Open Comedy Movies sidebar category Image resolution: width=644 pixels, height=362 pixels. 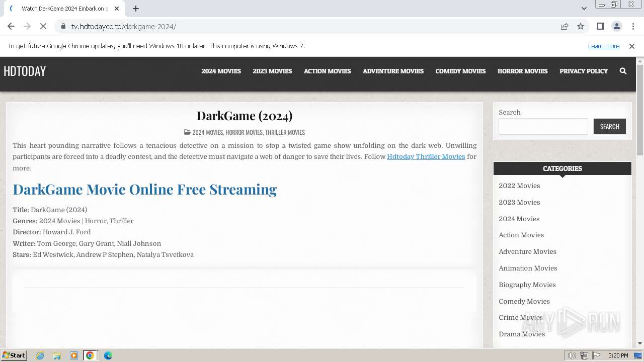click(524, 301)
